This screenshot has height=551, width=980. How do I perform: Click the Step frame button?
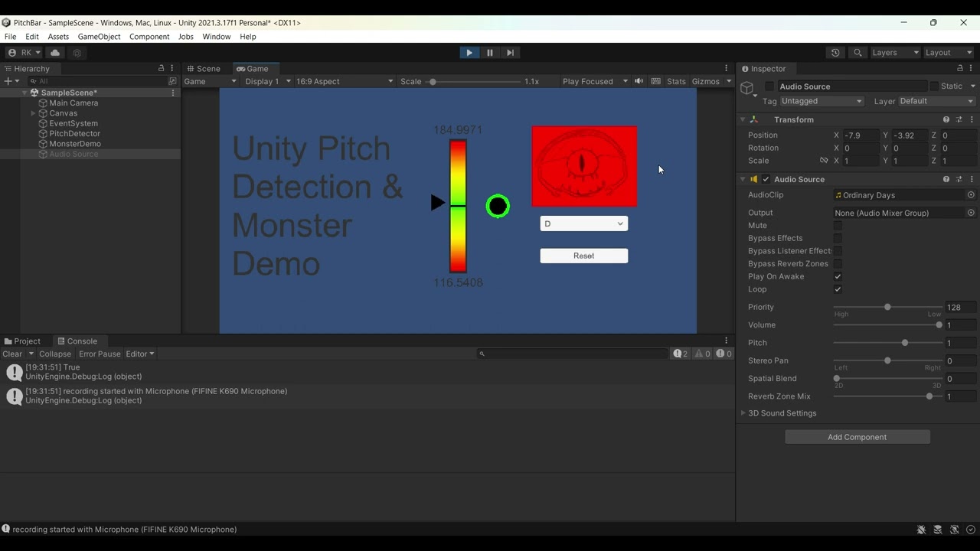[x=511, y=53]
